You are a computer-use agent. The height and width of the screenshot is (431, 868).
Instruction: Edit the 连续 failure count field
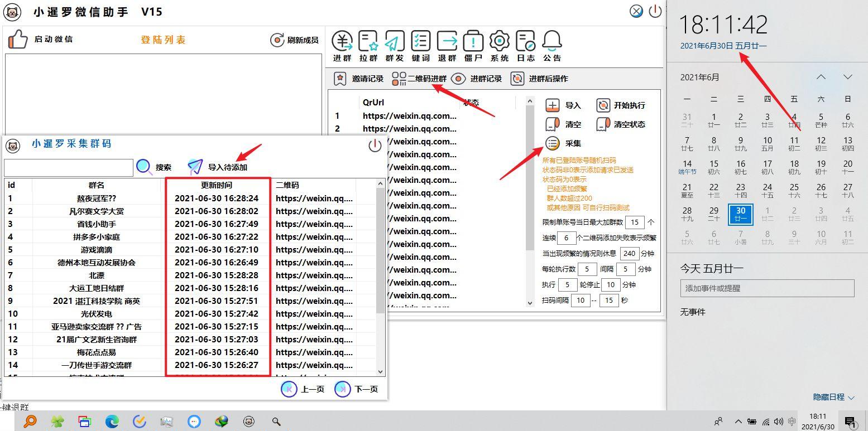pos(567,238)
